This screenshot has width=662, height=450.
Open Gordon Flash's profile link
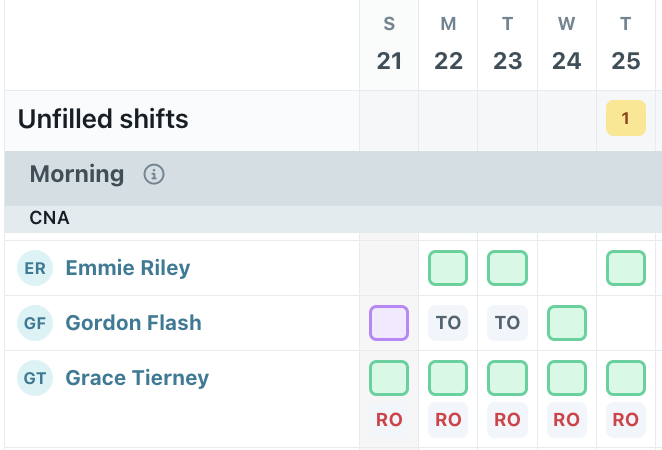tap(133, 323)
